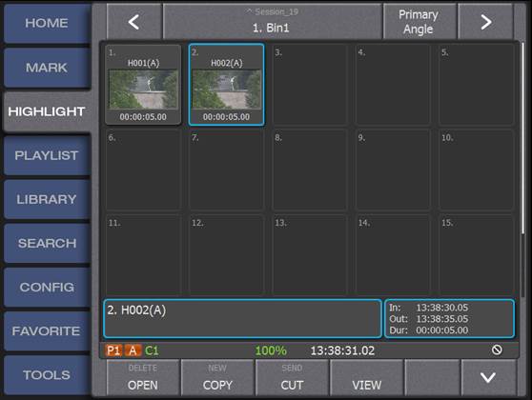532x400 pixels.
Task: Click the CUT button
Action: (x=292, y=378)
